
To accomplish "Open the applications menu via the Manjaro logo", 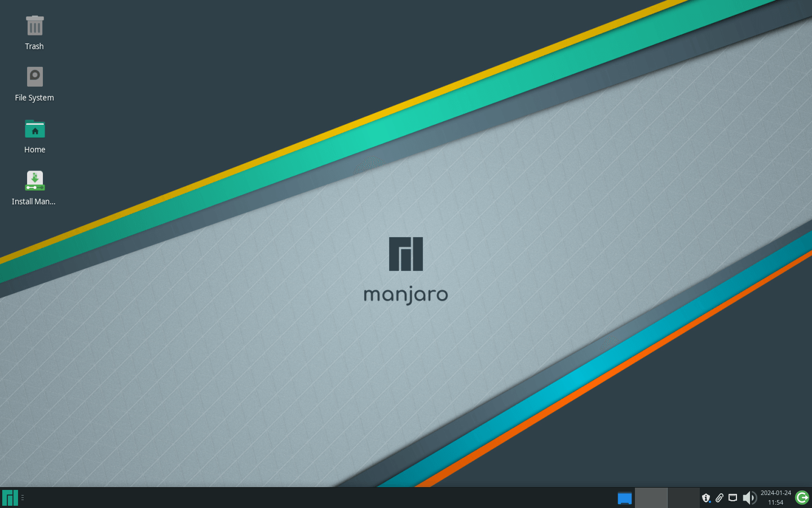I will [10, 497].
